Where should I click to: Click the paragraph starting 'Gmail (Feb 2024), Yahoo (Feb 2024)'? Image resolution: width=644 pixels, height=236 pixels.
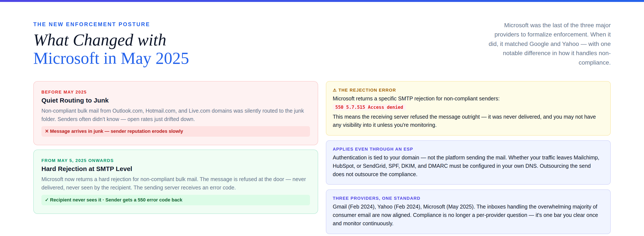point(465,215)
